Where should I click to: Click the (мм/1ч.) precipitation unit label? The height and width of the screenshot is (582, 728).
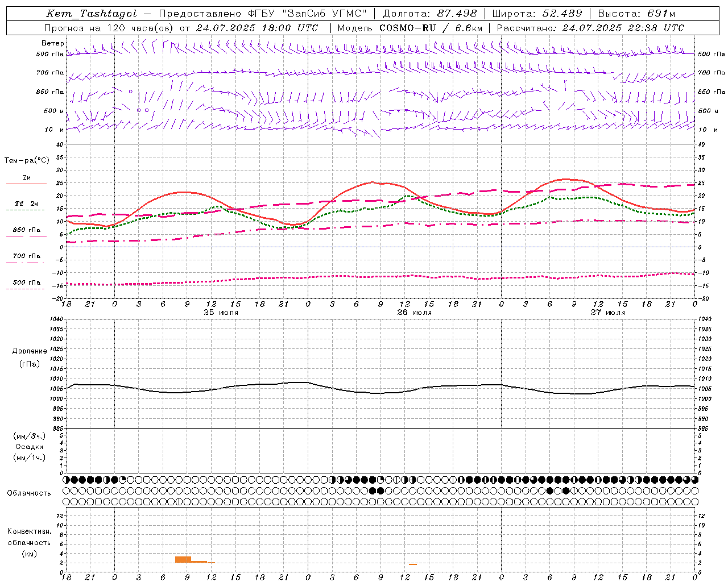tap(30, 458)
